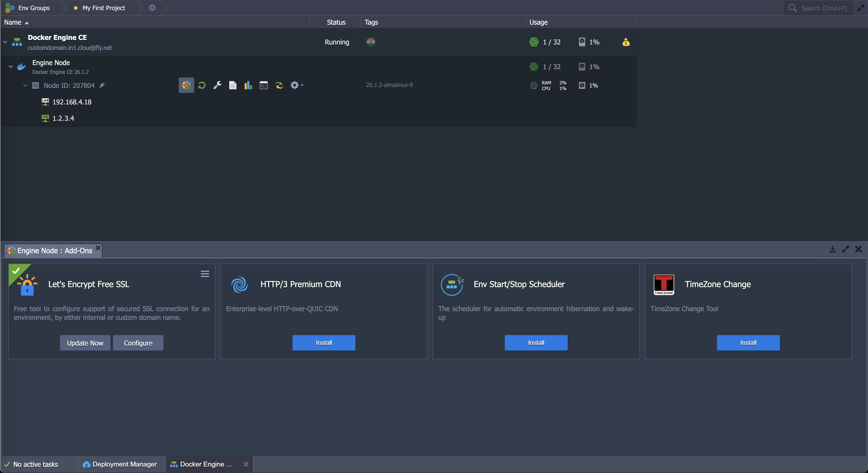Close the Docker Engine bottom tab

246,464
